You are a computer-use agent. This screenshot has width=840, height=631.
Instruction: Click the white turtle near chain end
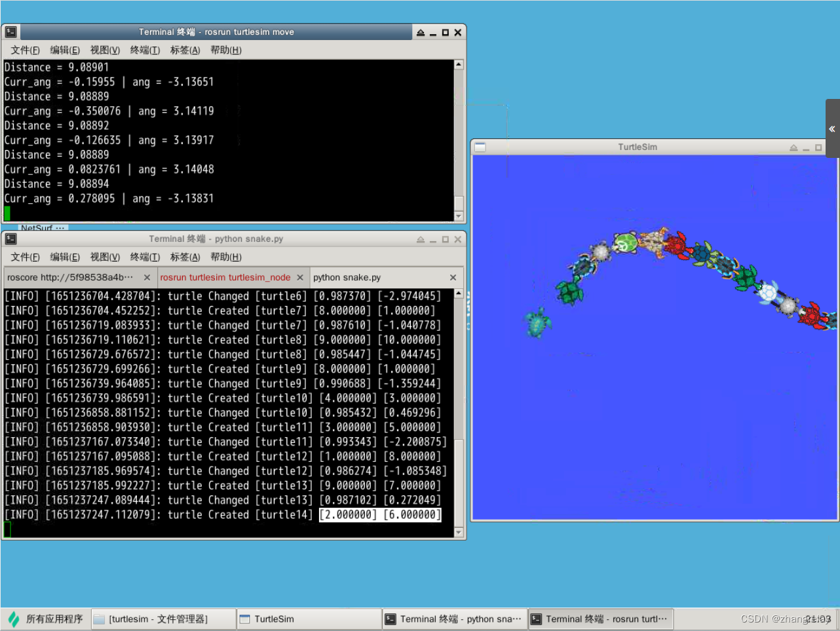(767, 292)
